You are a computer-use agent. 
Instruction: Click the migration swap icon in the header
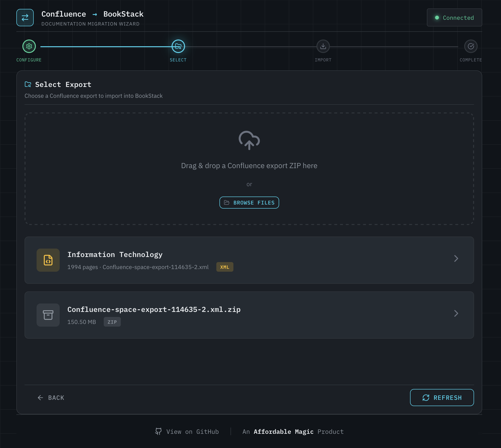25,17
